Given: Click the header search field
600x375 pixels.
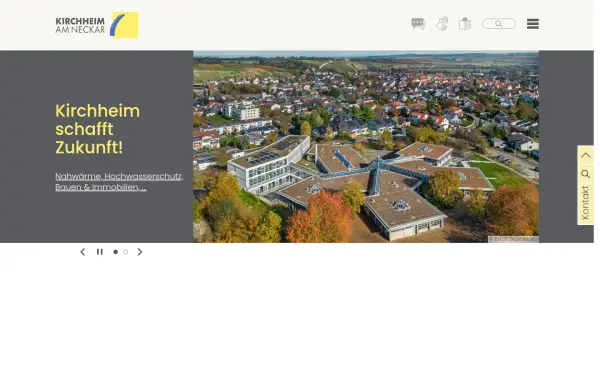Looking at the screenshot, I should (499, 24).
